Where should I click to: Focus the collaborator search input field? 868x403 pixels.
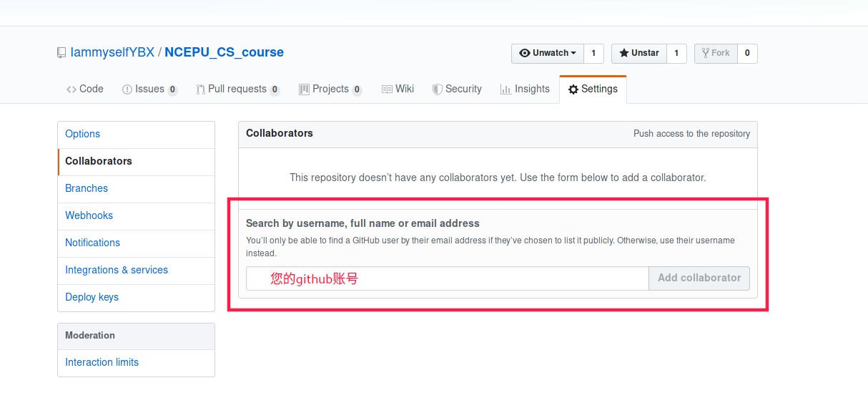pyautogui.click(x=447, y=278)
